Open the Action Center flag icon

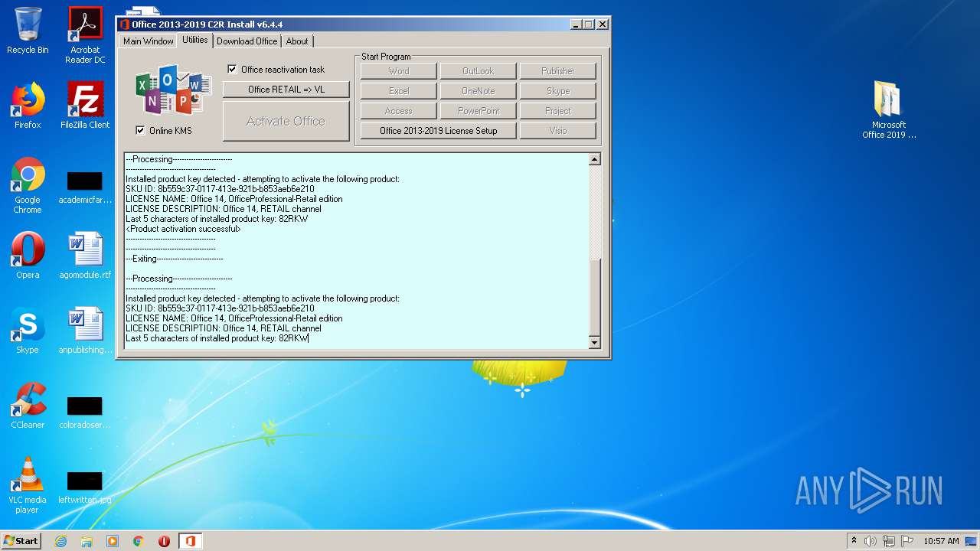(906, 541)
